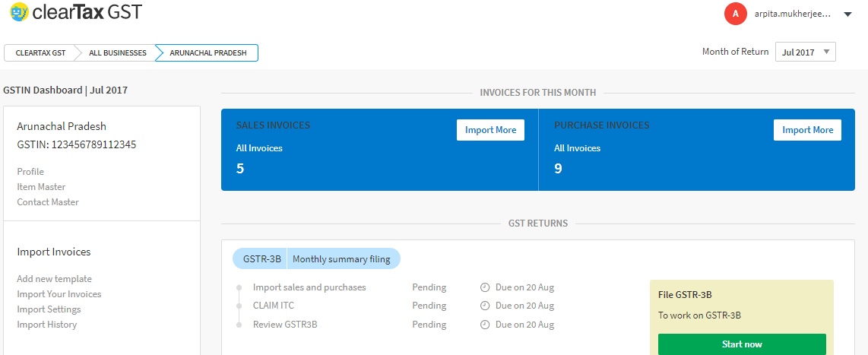This screenshot has width=868, height=355.
Task: Open the Profile link
Action: click(x=30, y=172)
